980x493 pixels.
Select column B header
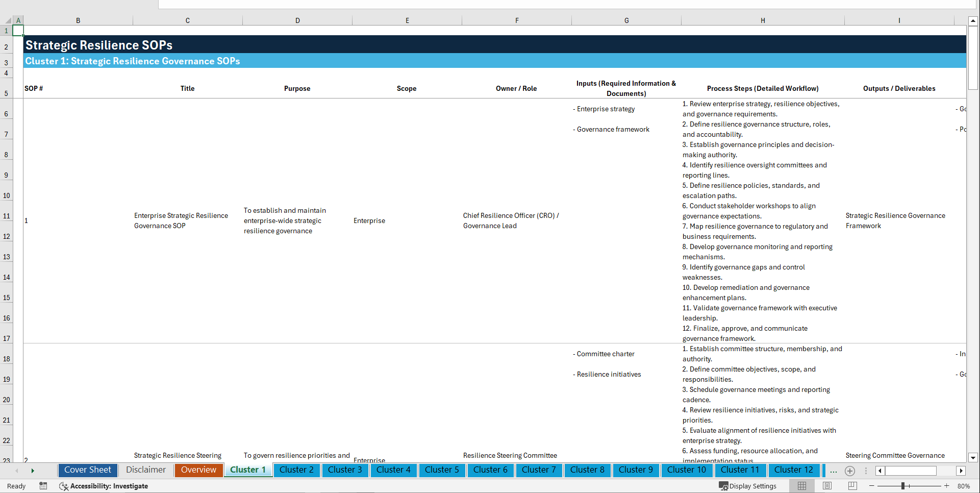78,20
